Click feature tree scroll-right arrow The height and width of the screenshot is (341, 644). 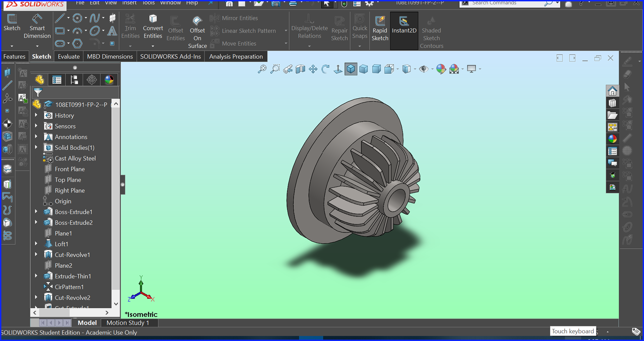coord(107,312)
